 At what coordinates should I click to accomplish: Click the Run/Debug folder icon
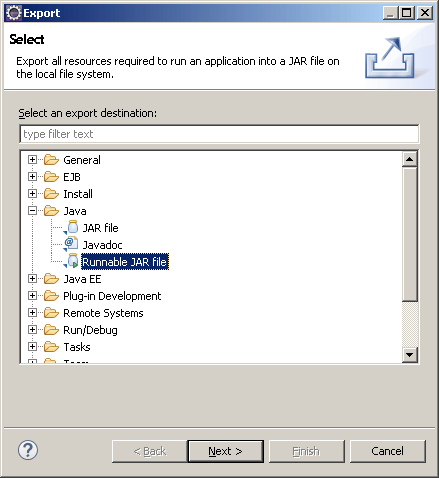click(51, 330)
